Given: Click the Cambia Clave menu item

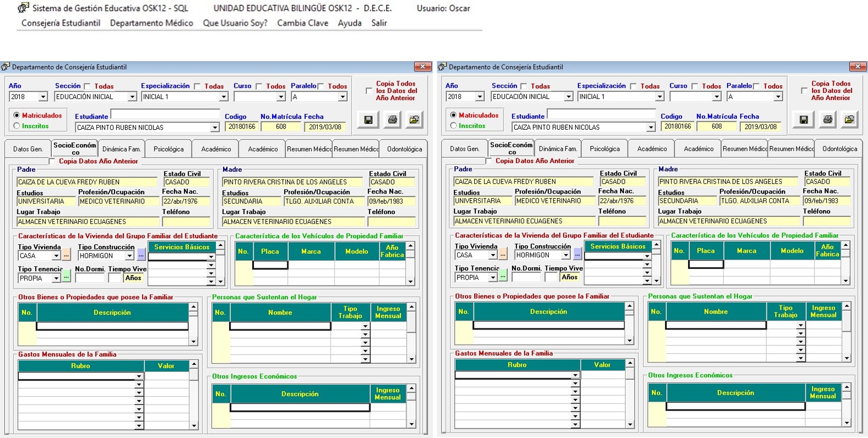Looking at the screenshot, I should (x=302, y=23).
